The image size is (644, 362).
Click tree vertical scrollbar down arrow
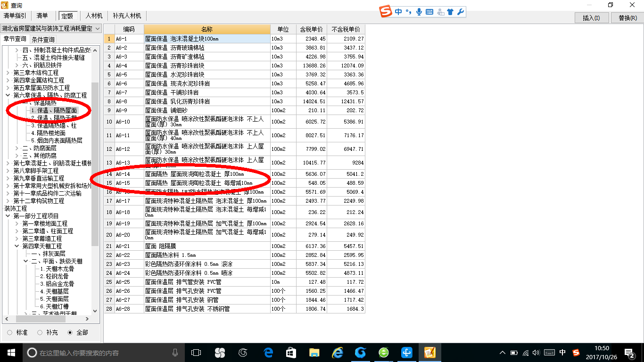pos(95,311)
